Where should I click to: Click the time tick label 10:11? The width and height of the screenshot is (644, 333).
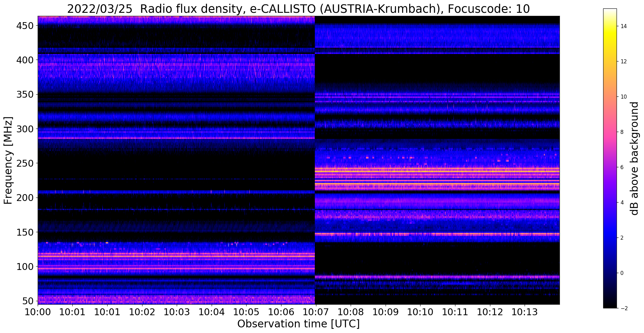pos(455,312)
